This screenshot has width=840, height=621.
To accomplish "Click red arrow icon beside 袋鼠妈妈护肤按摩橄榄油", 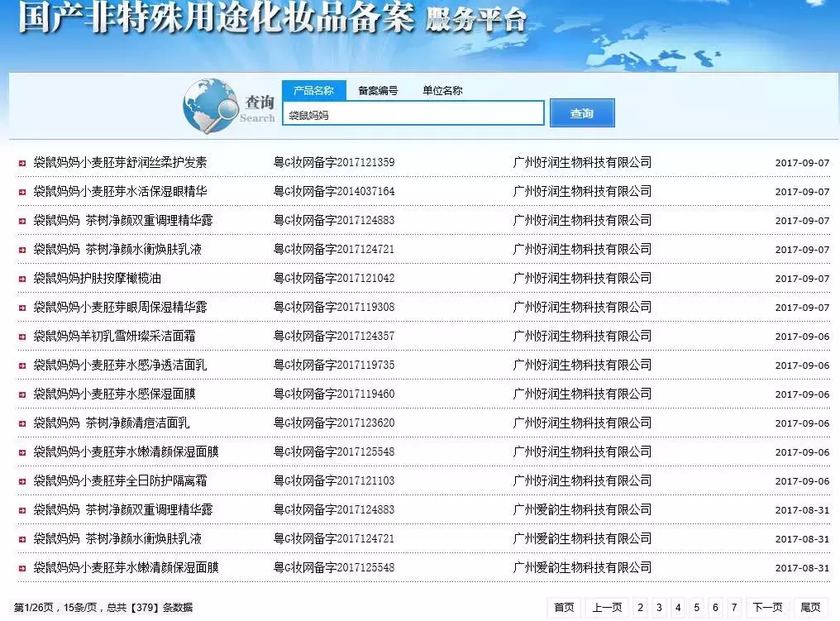I will 22,279.
